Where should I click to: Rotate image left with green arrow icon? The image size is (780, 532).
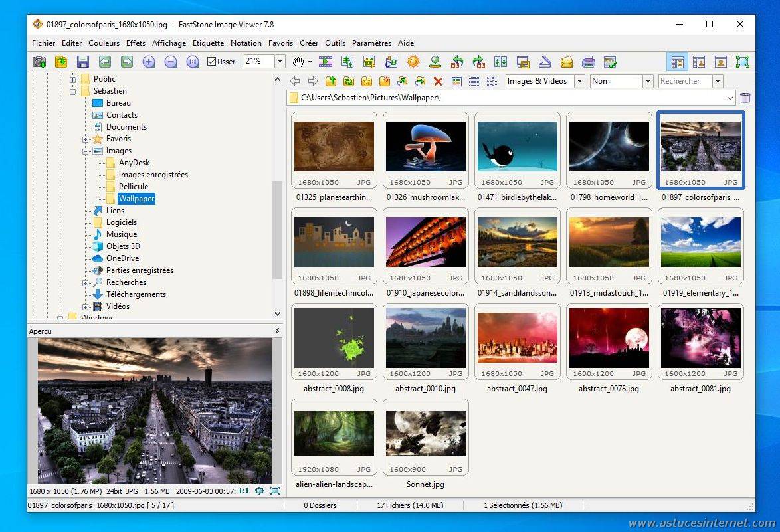(457, 62)
